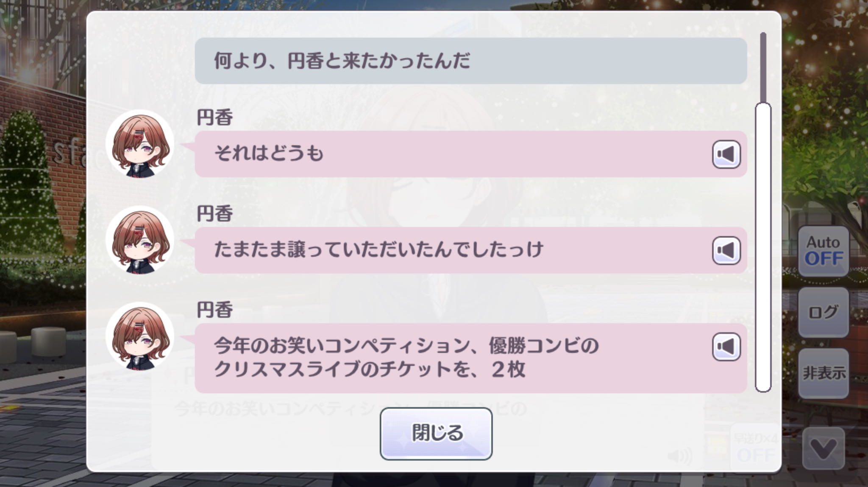Select the "クリスマスライブのチケットを、2枚" dialogue bubble

[449, 358]
